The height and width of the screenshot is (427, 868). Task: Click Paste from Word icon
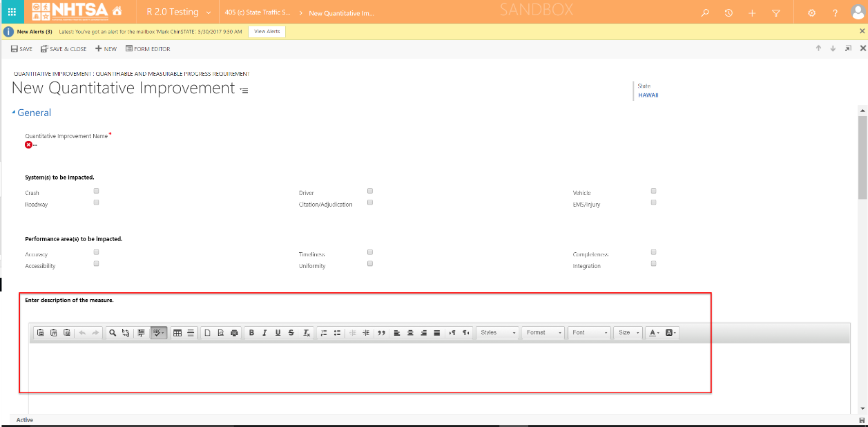click(66, 332)
